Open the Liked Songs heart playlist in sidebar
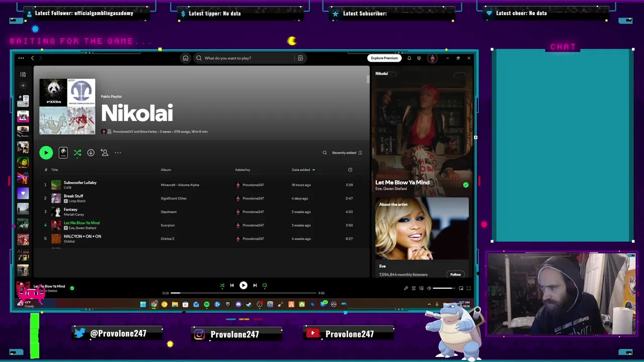The width and height of the screenshot is (644, 362). click(x=23, y=193)
